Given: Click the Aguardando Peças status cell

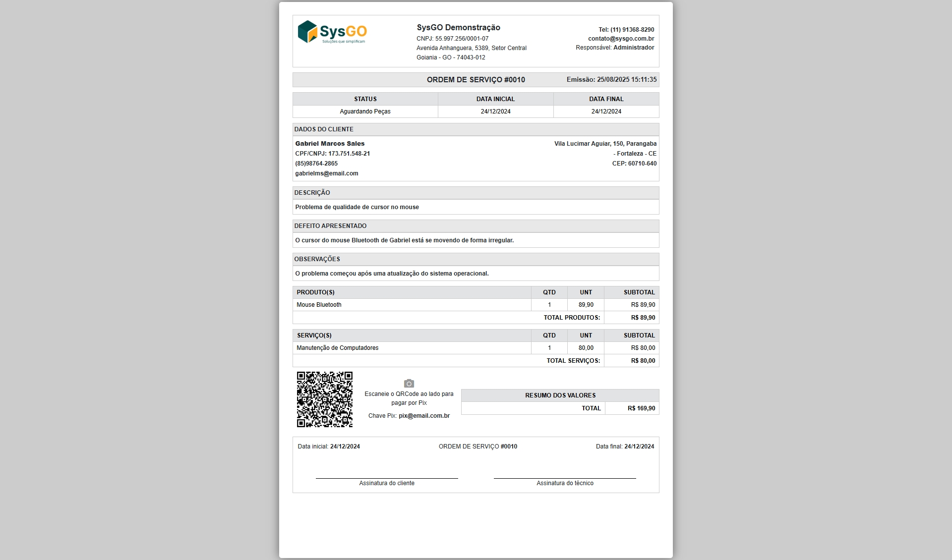Looking at the screenshot, I should [x=365, y=112].
